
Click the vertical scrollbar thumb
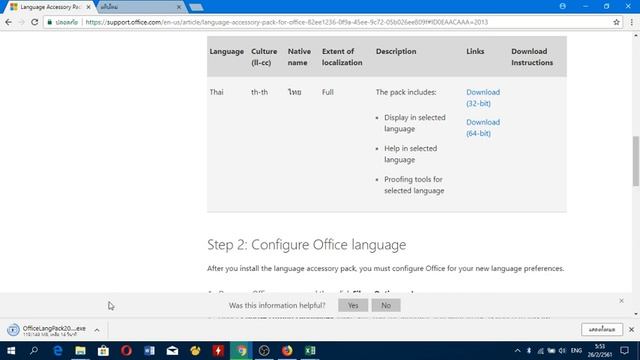[x=636, y=161]
